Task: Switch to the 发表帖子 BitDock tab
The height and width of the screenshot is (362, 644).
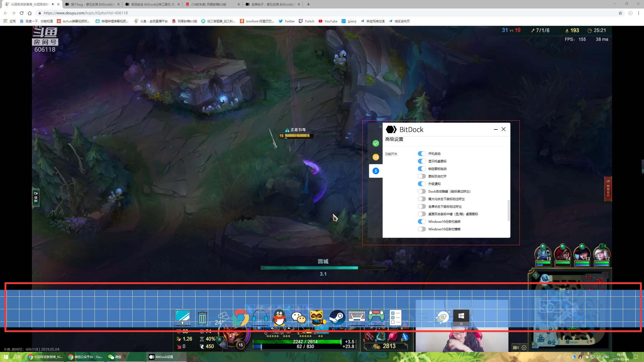Action: point(273,4)
